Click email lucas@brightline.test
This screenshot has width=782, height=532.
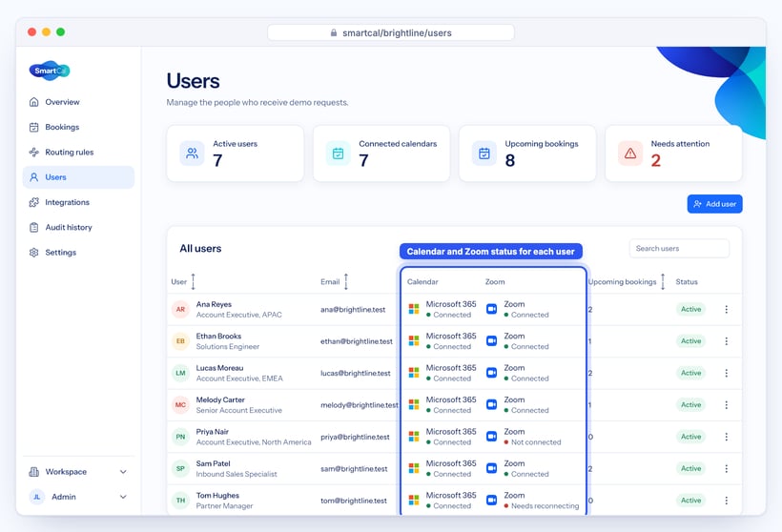pos(356,374)
